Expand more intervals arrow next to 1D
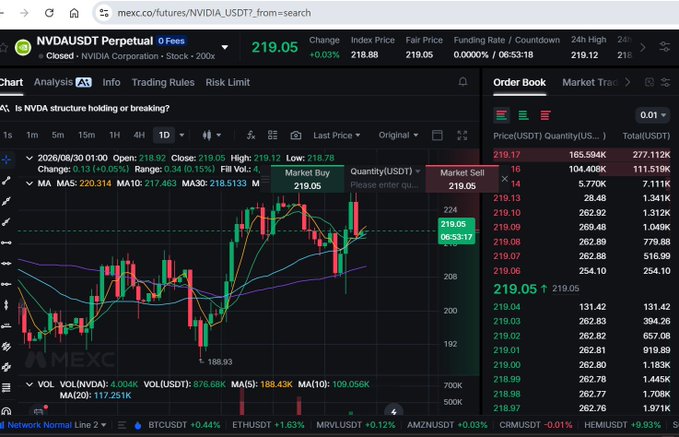The width and height of the screenshot is (679, 437). point(182,135)
